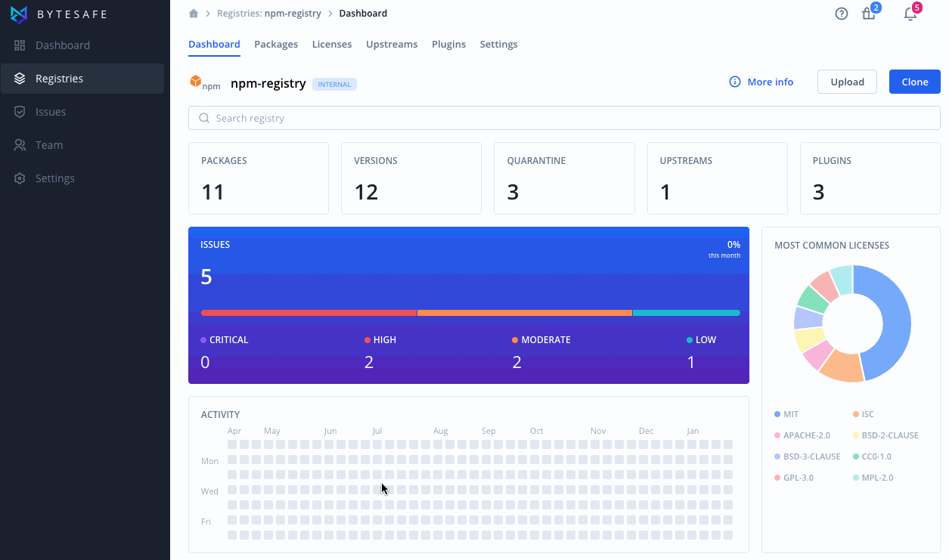Click the Clone button
The image size is (949, 560).
[x=915, y=82]
